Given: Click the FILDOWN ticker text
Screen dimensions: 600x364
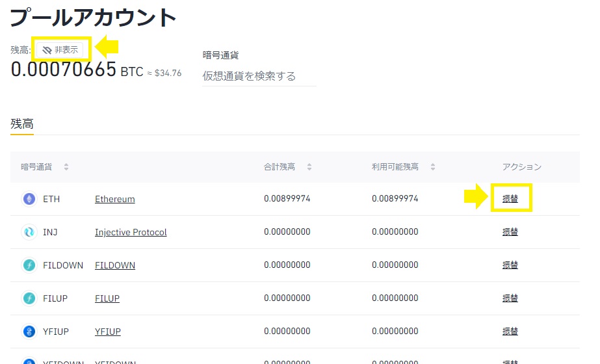Looking at the screenshot, I should [63, 265].
